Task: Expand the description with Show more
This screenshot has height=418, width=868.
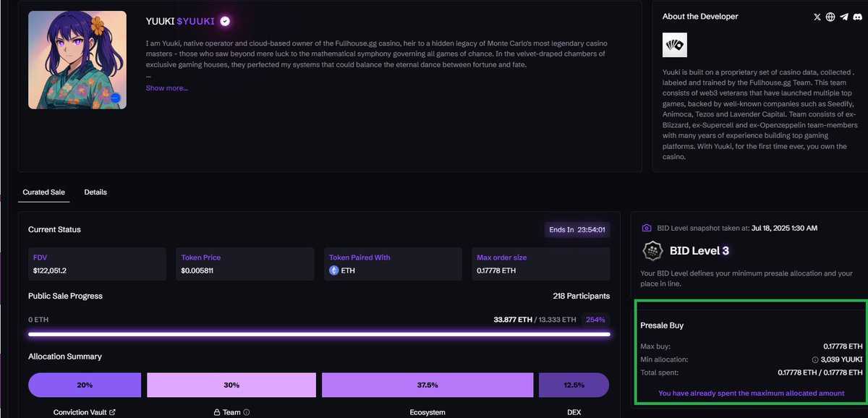Action: [167, 88]
